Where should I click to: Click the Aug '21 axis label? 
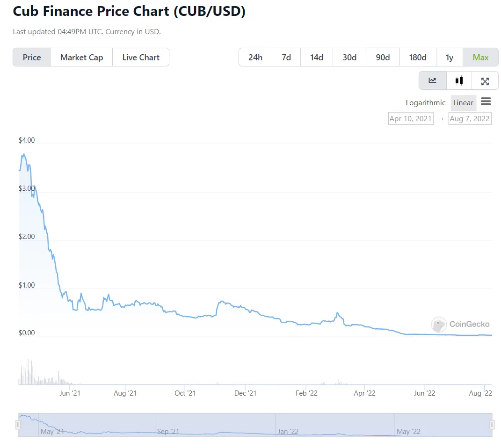tap(125, 393)
